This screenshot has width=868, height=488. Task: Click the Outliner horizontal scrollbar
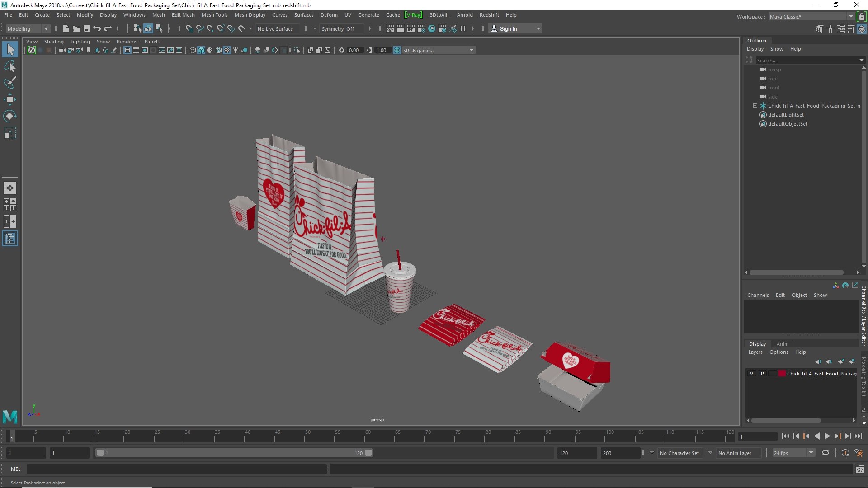(797, 272)
